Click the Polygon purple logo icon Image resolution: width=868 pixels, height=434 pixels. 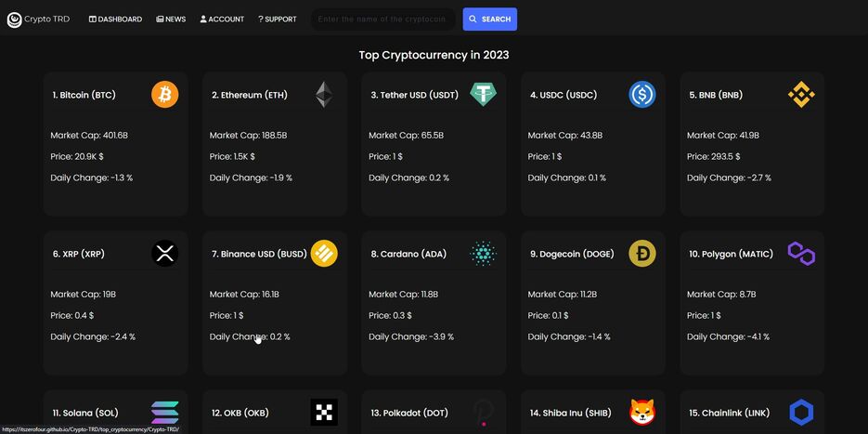(801, 254)
